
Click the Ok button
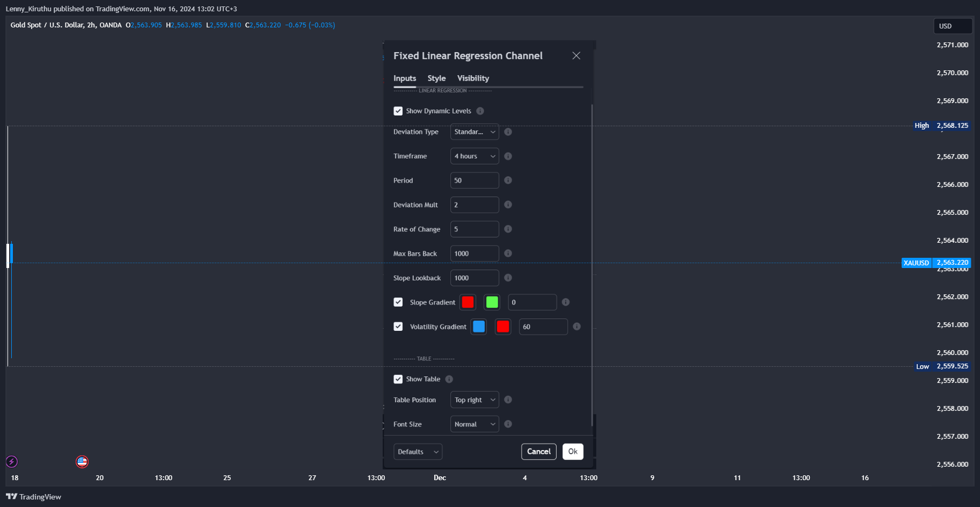[x=573, y=452]
